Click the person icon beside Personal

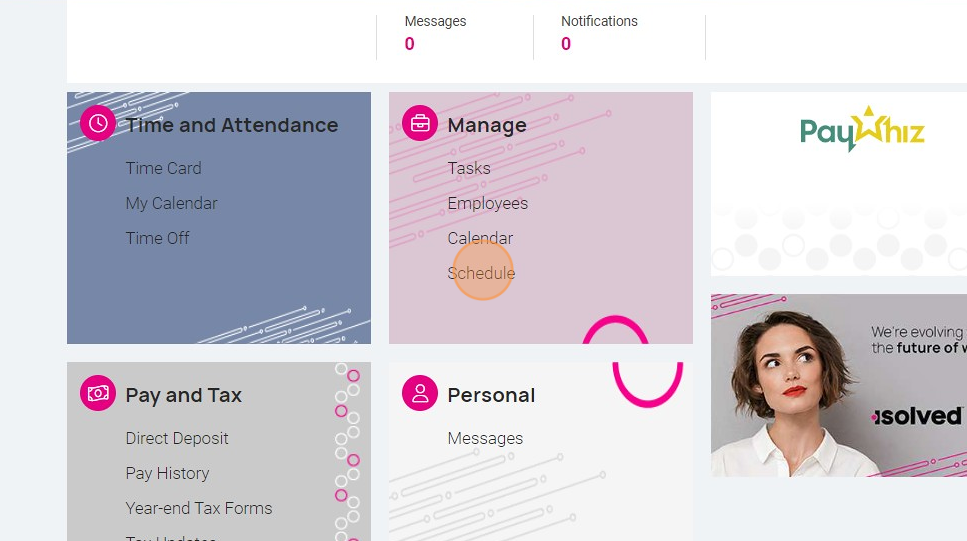420,393
